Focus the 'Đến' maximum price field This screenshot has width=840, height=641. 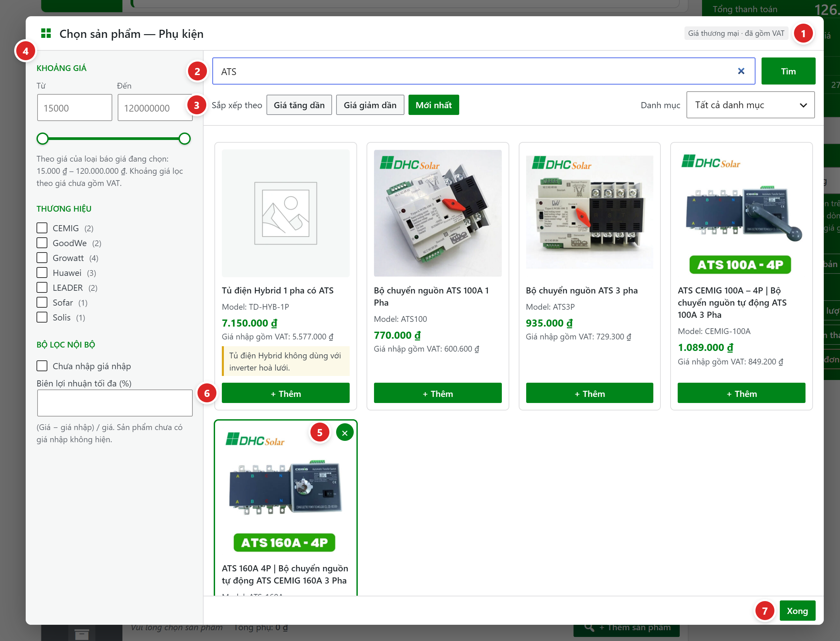point(155,108)
